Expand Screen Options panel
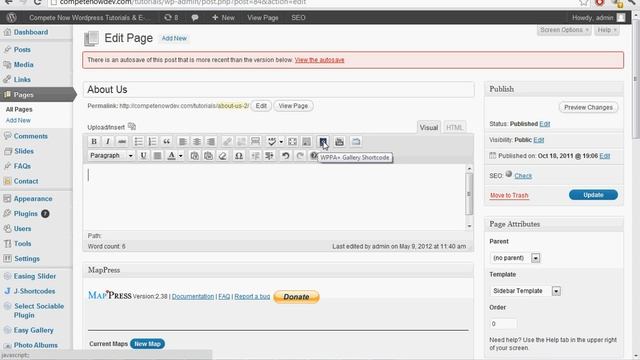 [x=564, y=30]
